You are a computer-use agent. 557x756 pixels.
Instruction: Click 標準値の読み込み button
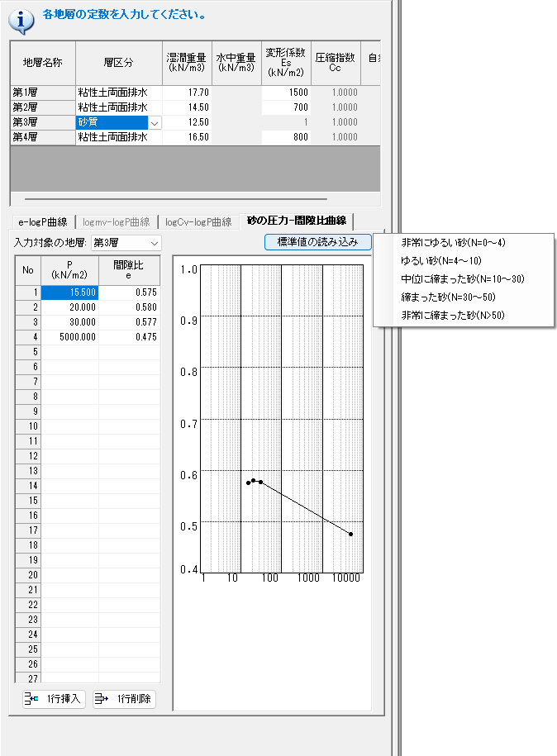pos(317,242)
